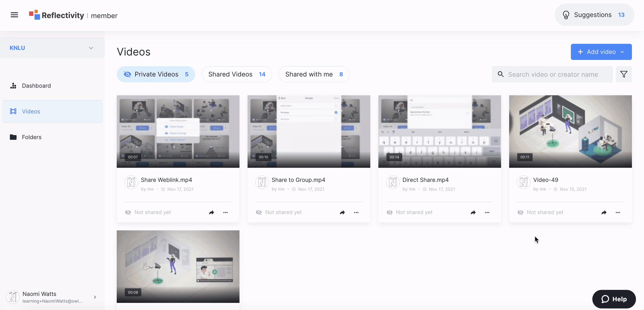Screen dimensions: 644x310
Task: Expand the KNLU organization dropdown
Action: pos(91,47)
